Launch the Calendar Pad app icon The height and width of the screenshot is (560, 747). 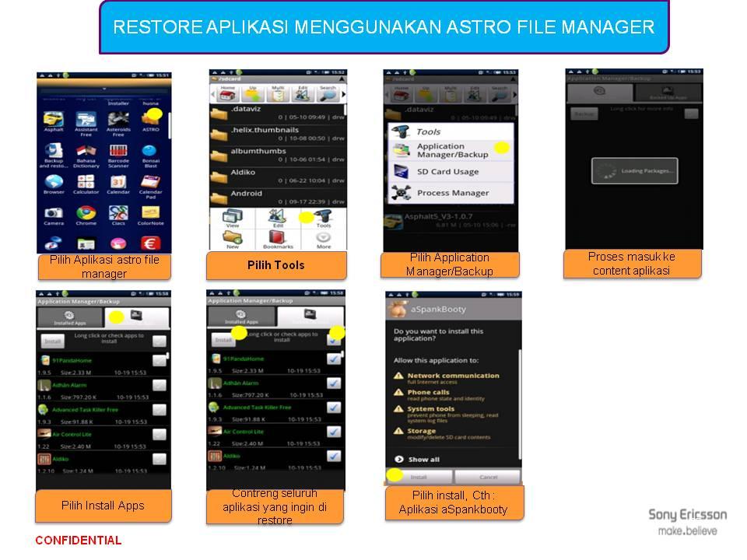150,181
